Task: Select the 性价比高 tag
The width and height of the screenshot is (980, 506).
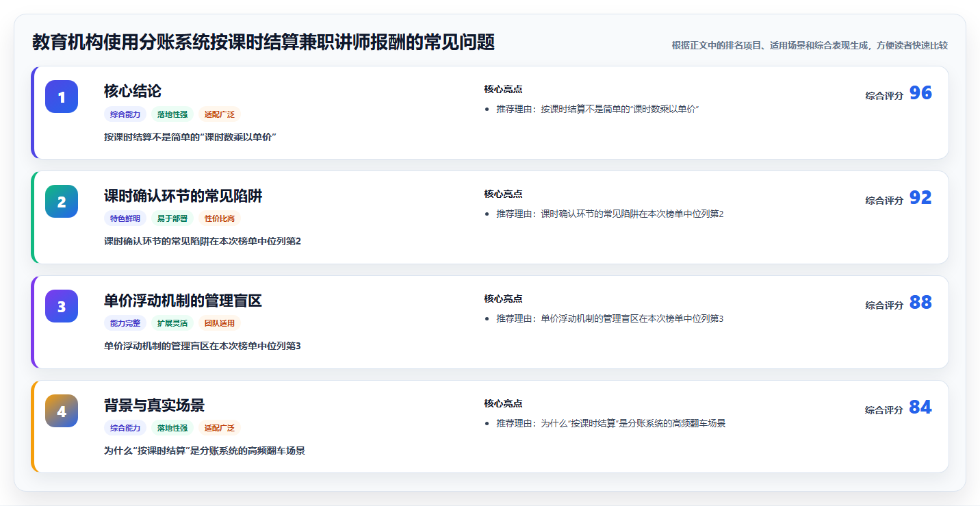Action: (220, 218)
